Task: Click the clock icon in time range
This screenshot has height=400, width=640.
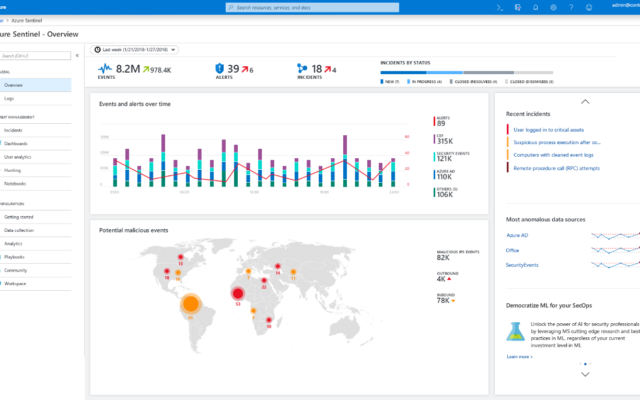Action: click(97, 50)
